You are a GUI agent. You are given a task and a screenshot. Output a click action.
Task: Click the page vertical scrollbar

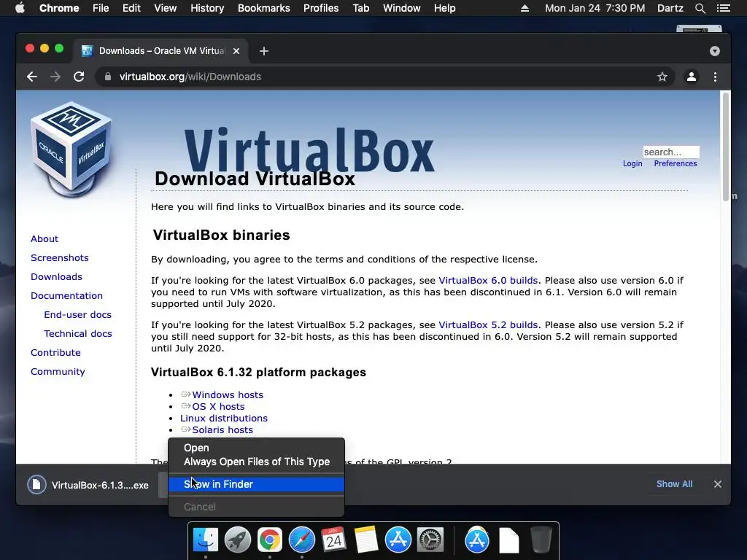[x=726, y=147]
